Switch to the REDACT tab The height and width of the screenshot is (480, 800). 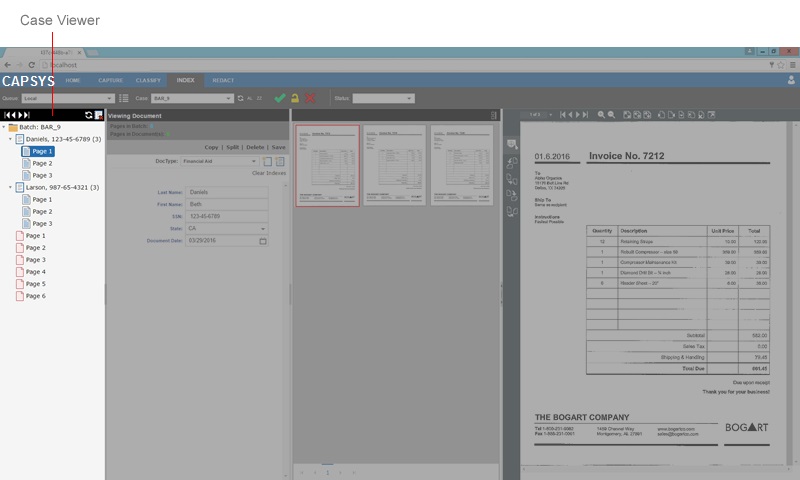tap(224, 80)
